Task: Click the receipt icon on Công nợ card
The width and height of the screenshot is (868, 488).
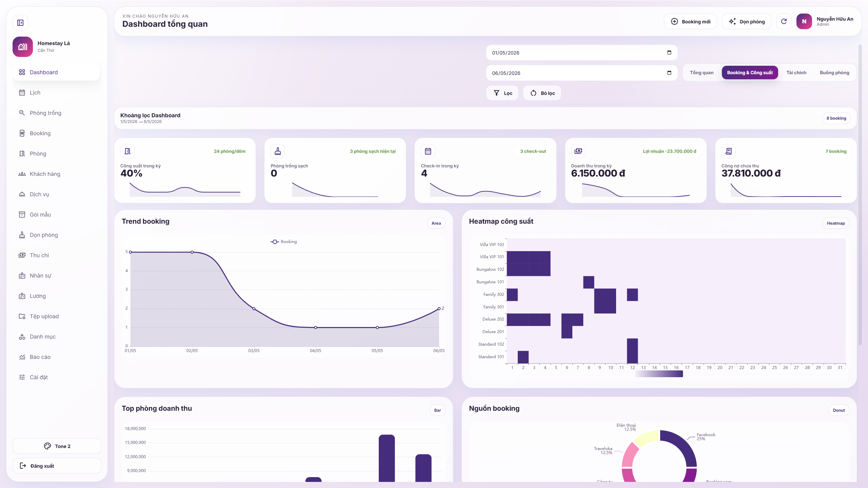Action: click(x=729, y=151)
